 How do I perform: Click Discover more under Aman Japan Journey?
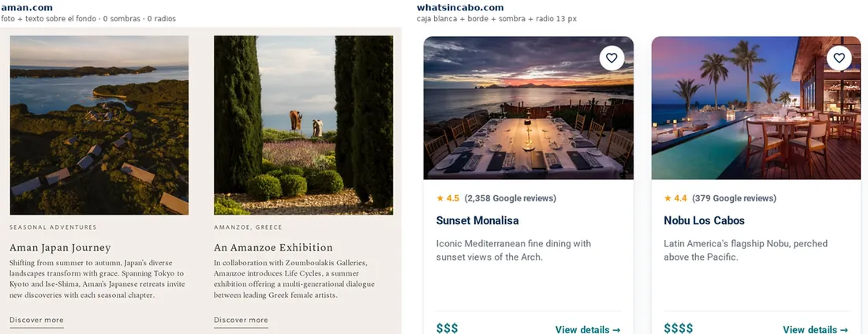click(36, 321)
